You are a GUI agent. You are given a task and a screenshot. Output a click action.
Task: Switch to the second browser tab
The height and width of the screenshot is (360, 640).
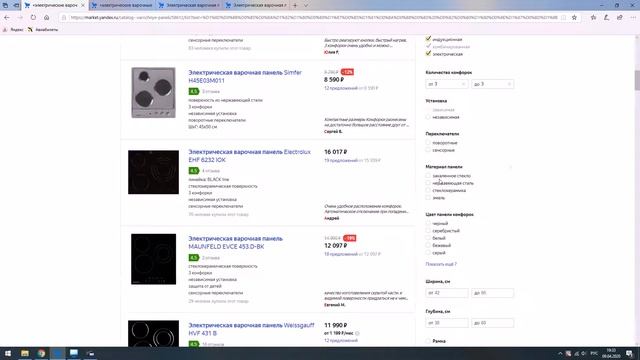pos(122,5)
